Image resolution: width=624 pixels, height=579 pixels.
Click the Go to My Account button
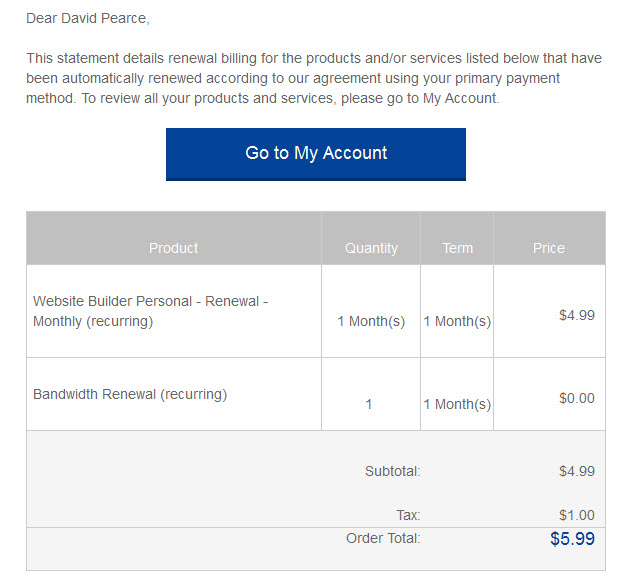pyautogui.click(x=316, y=154)
